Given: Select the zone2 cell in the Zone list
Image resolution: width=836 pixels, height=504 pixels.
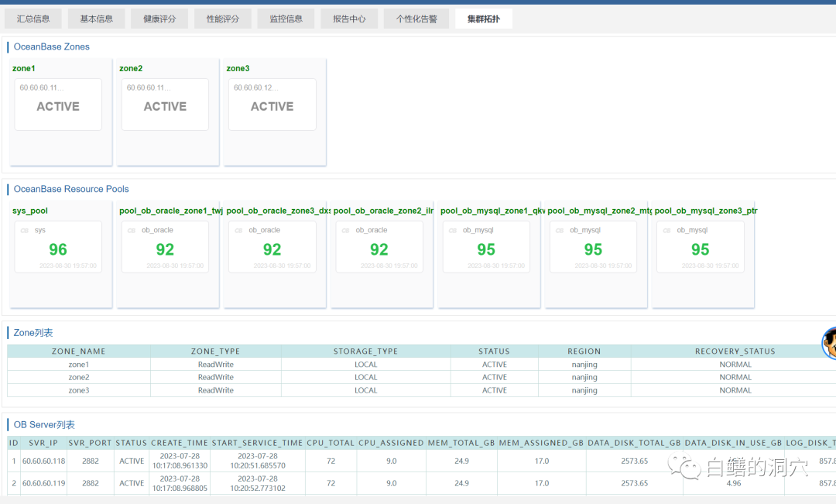Looking at the screenshot, I should coord(78,377).
